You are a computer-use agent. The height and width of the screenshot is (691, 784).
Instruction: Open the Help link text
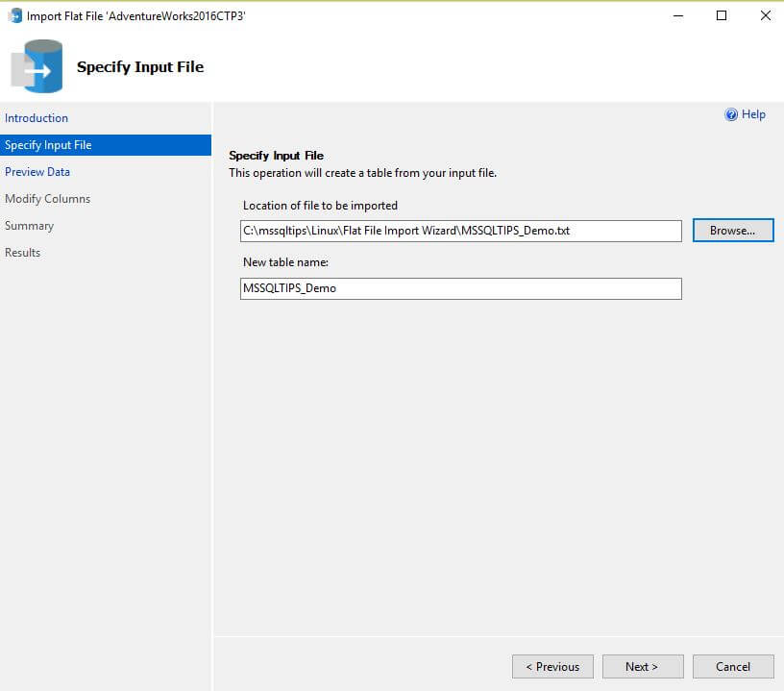point(753,114)
